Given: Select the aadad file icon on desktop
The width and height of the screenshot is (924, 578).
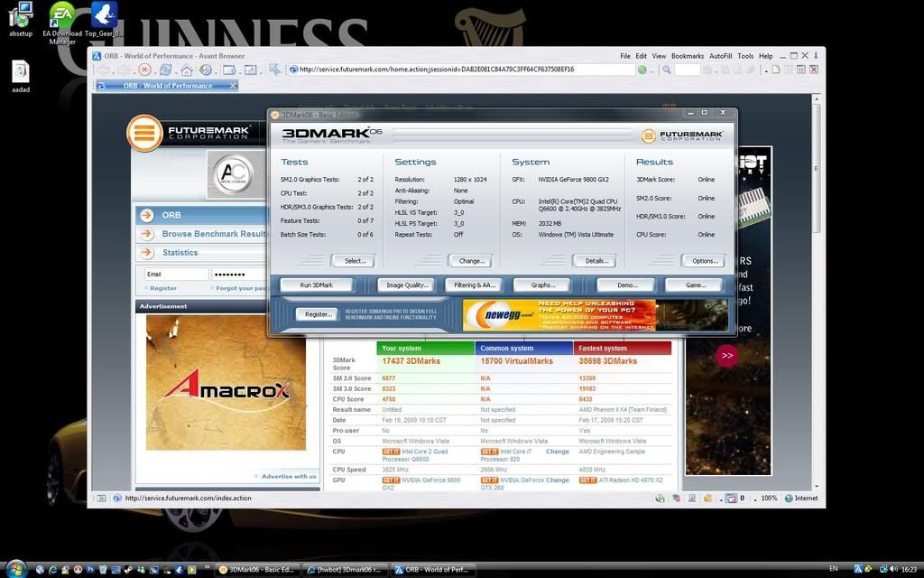Looking at the screenshot, I should [21, 72].
